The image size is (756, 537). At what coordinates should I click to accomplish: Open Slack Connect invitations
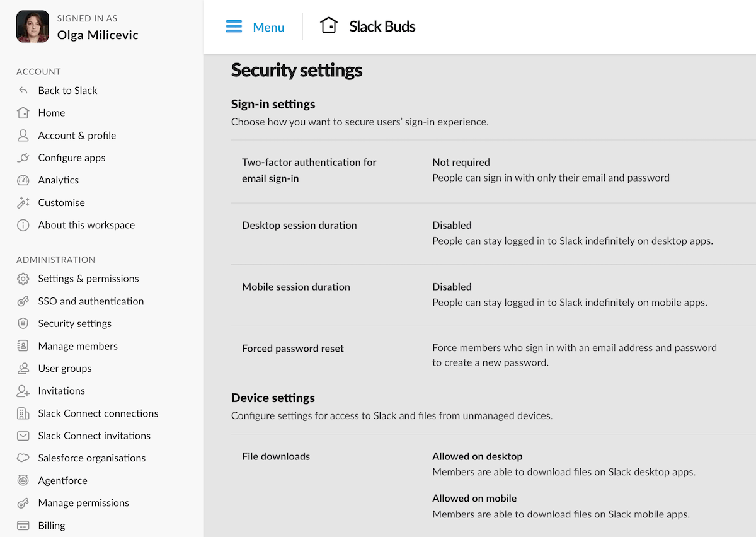click(x=94, y=436)
